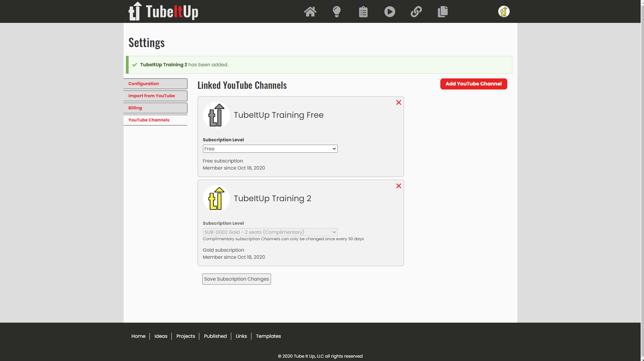Open the Free subscription level dropdown

(270, 149)
